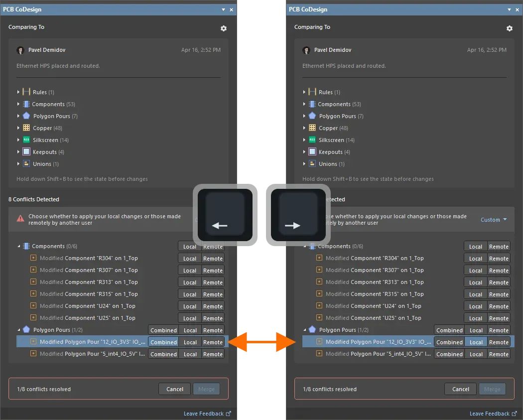The image size is (523, 420).
Task: Open Leave Feedback link in left panel
Action: coord(207,414)
